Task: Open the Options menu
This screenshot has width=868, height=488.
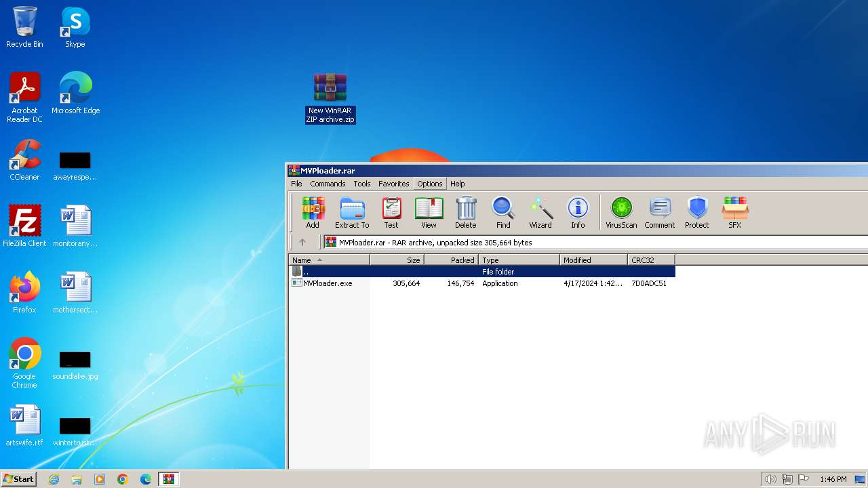Action: pyautogui.click(x=430, y=184)
